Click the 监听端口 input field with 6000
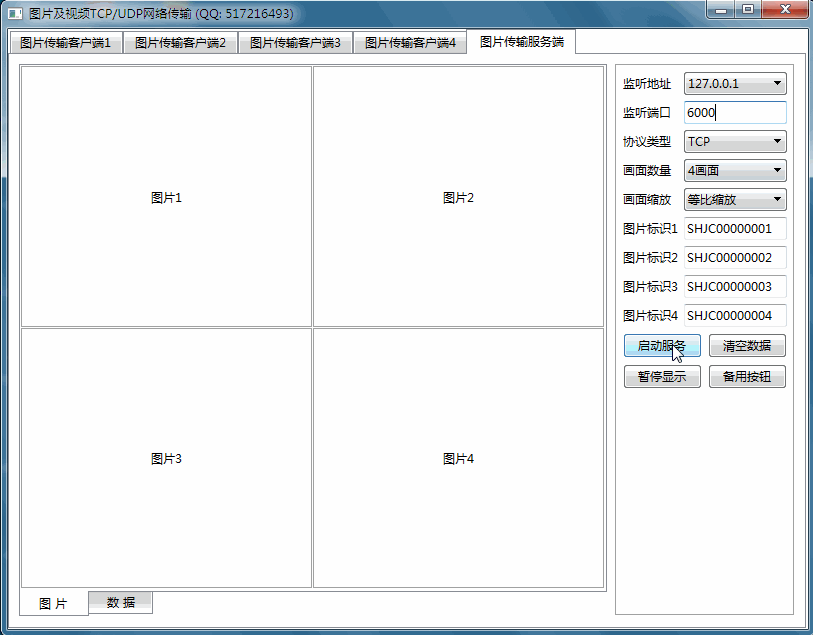This screenshot has width=813, height=635. point(735,112)
